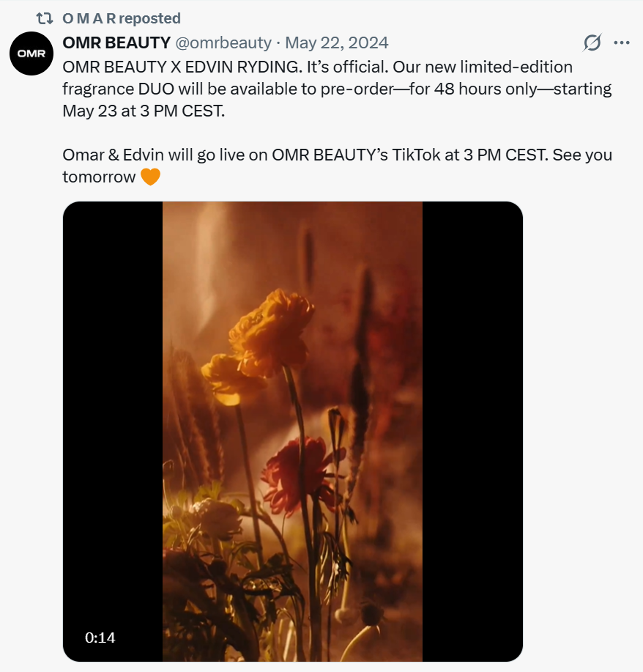
Task: Click the 0:14 video duration badge
Action: tap(100, 638)
